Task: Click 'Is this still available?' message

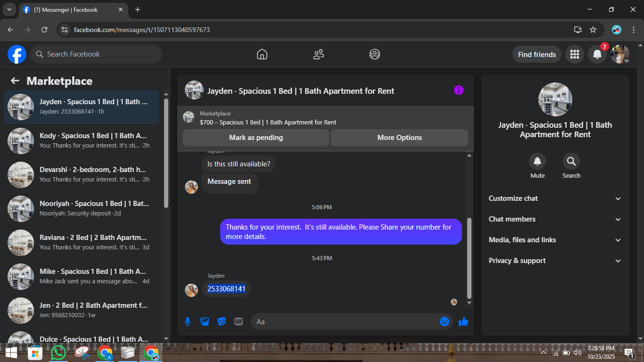Action: 239,164
